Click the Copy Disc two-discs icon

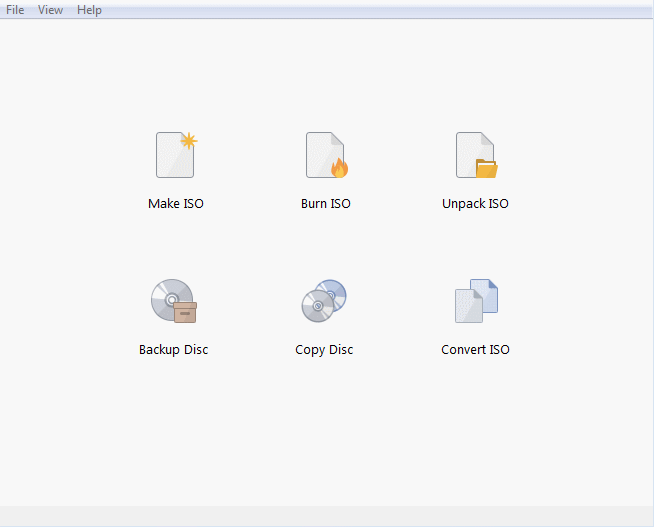click(x=324, y=301)
